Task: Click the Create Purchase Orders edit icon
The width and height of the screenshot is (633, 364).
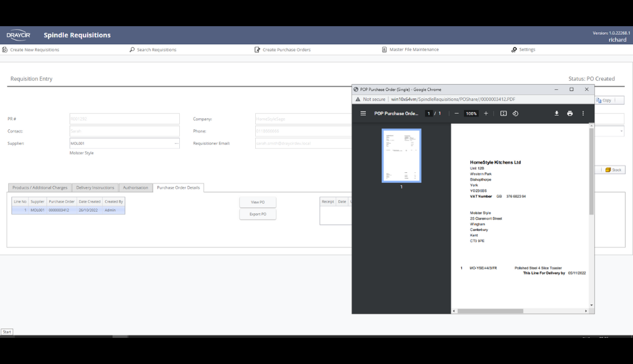Action: pyautogui.click(x=257, y=50)
